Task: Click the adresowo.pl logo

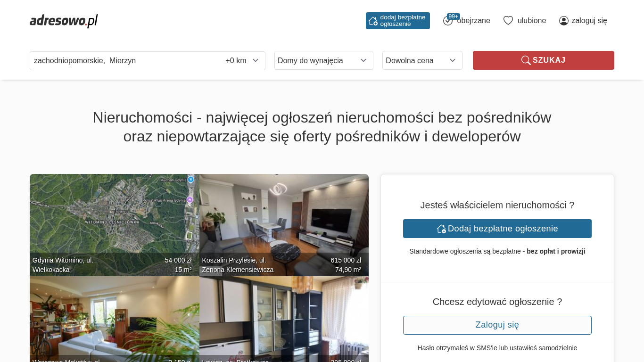Action: (x=64, y=21)
